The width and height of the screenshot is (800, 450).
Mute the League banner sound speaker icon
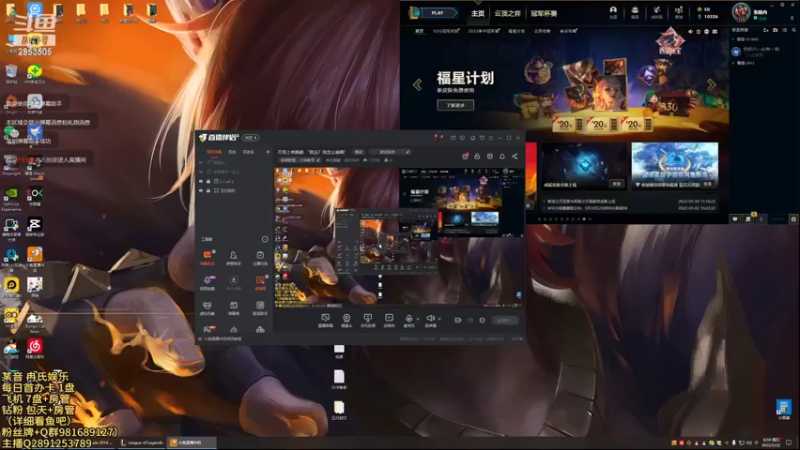click(x=691, y=32)
